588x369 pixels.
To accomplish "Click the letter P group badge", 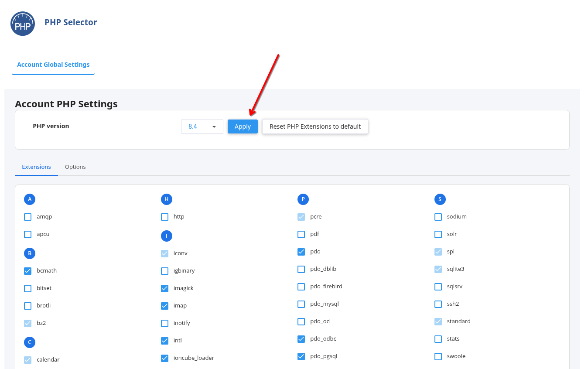I will pyautogui.click(x=303, y=199).
